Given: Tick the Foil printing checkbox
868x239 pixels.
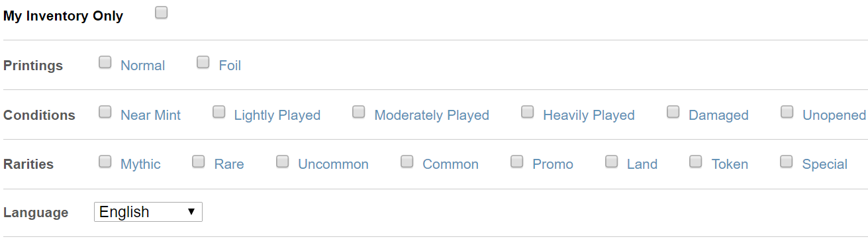Looking at the screenshot, I should tap(203, 62).
